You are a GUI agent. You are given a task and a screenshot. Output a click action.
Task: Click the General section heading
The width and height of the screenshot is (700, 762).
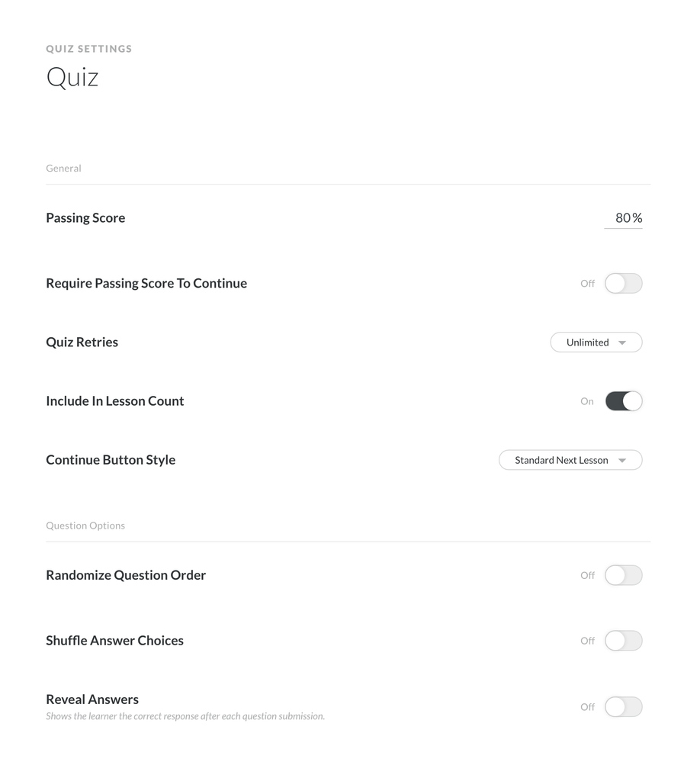(63, 168)
